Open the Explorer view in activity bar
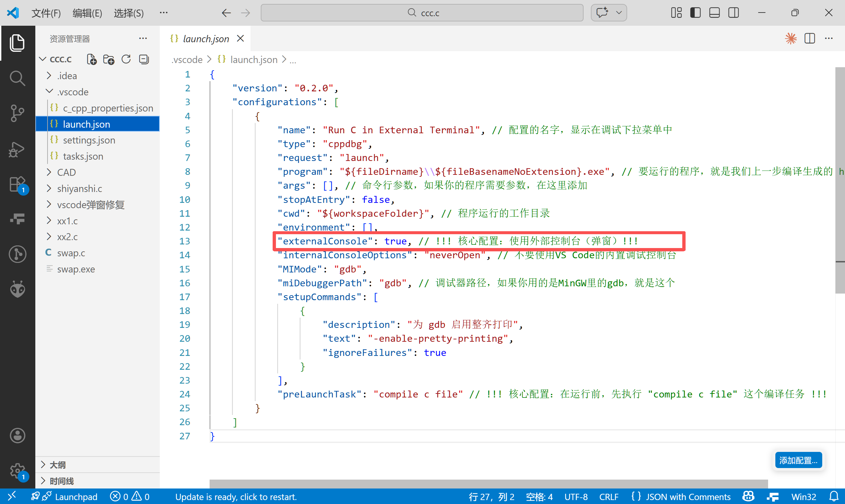The width and height of the screenshot is (845, 504). point(17,43)
